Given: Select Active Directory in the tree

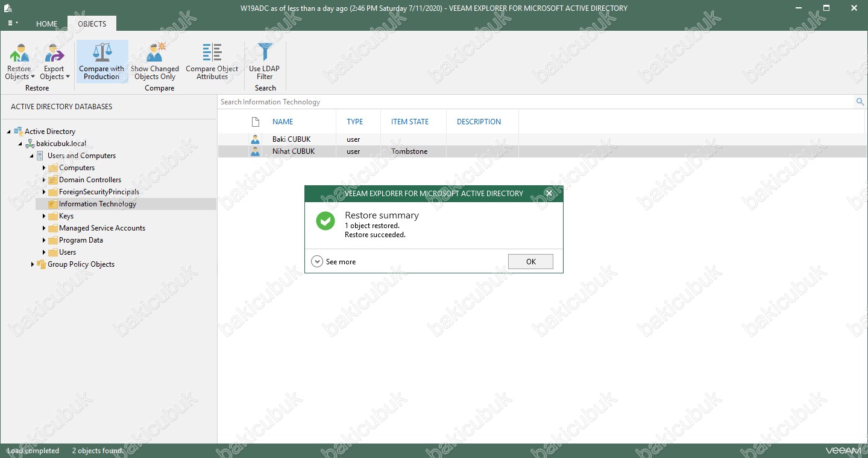Looking at the screenshot, I should point(50,132).
